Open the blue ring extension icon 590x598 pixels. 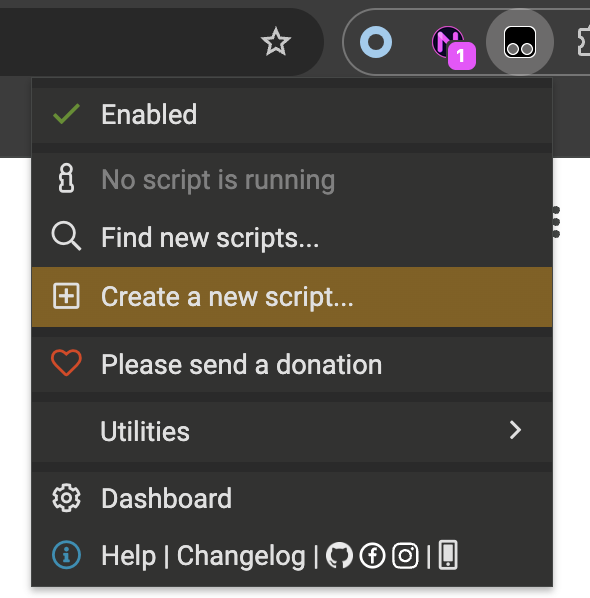click(376, 42)
